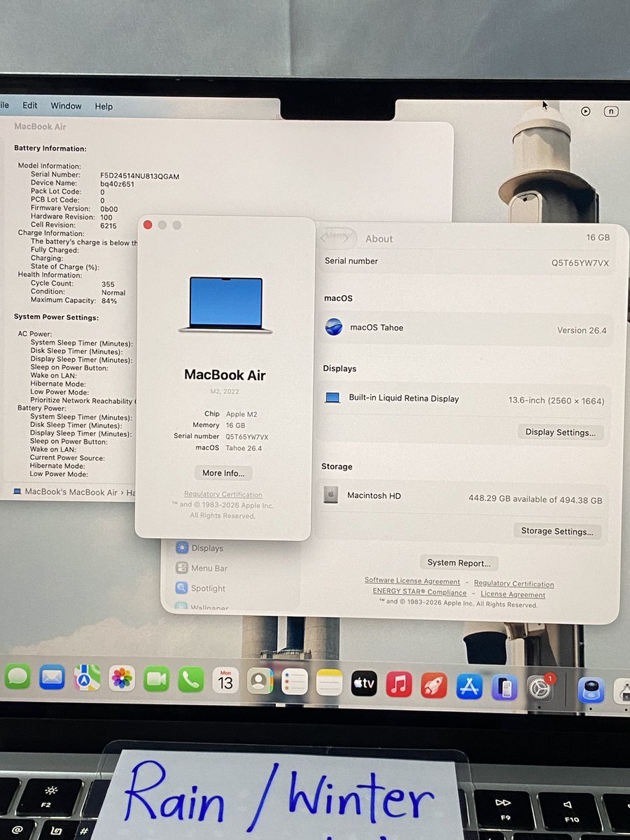Open the Mail app in Dock

click(52, 678)
